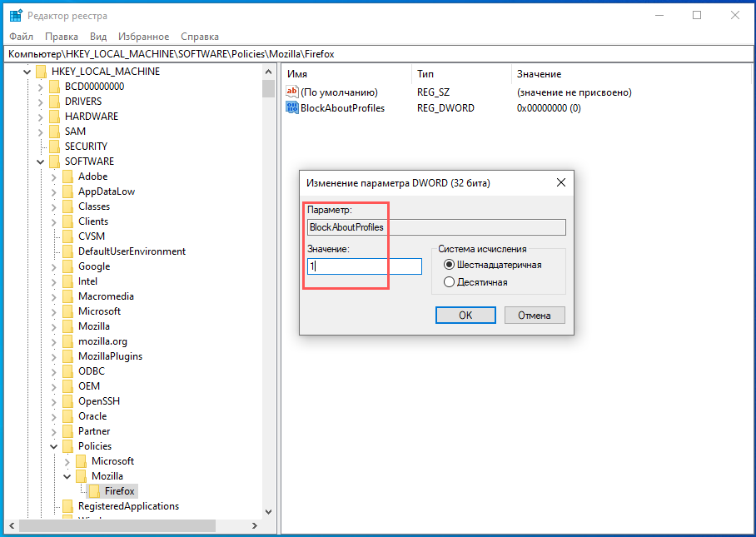Click the Adobe folder icon
The height and width of the screenshot is (537, 756).
point(68,177)
